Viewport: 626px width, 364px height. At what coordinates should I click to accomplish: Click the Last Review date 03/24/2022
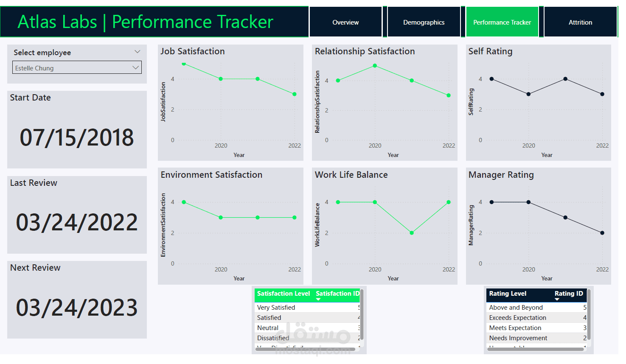(77, 222)
